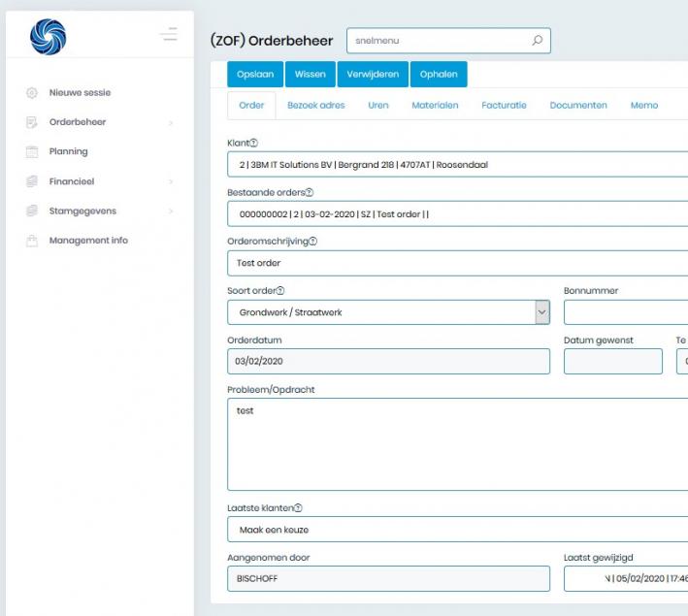Click into the Probleem/Opdracht text area

pos(456,444)
